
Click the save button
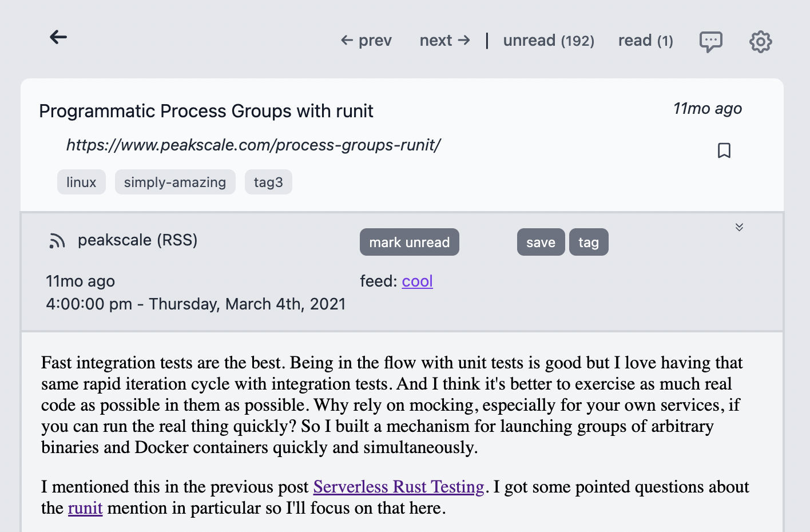(541, 242)
